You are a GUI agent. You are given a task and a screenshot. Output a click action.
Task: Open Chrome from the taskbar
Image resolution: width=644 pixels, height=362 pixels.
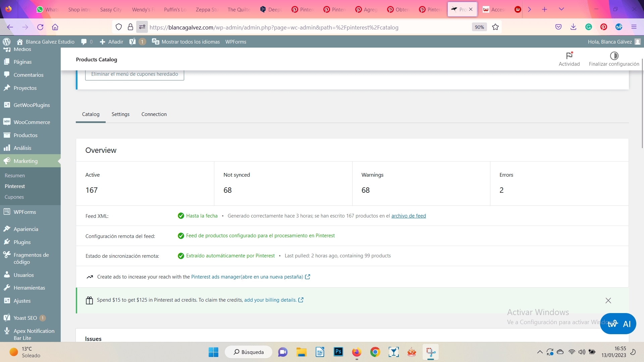point(375,352)
